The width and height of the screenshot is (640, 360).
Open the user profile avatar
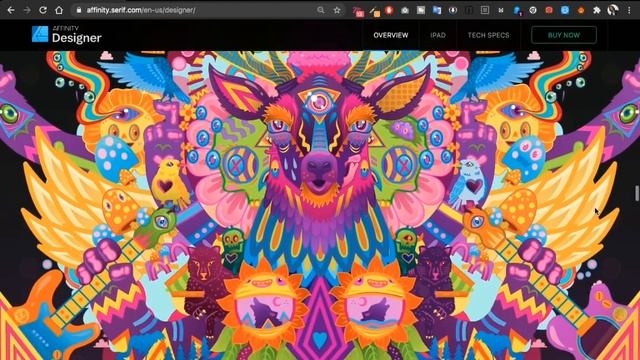click(613, 10)
